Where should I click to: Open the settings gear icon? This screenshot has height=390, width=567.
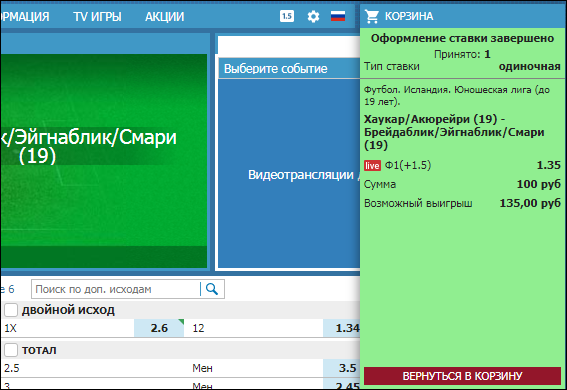pyautogui.click(x=313, y=16)
